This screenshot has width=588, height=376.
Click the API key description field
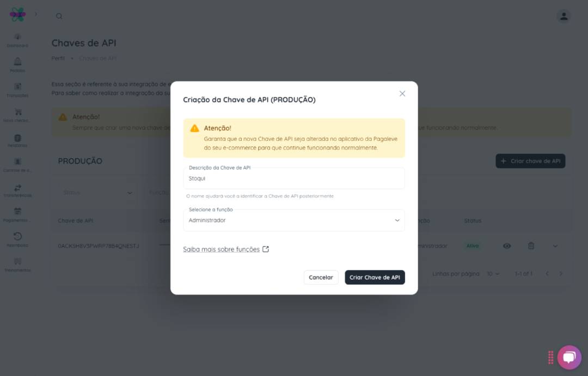pos(294,178)
